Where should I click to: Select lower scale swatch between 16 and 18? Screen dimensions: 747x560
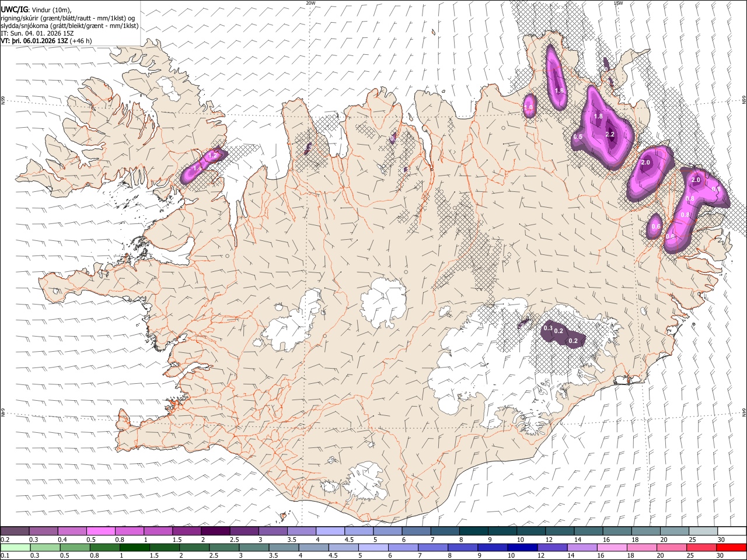pos(612,547)
